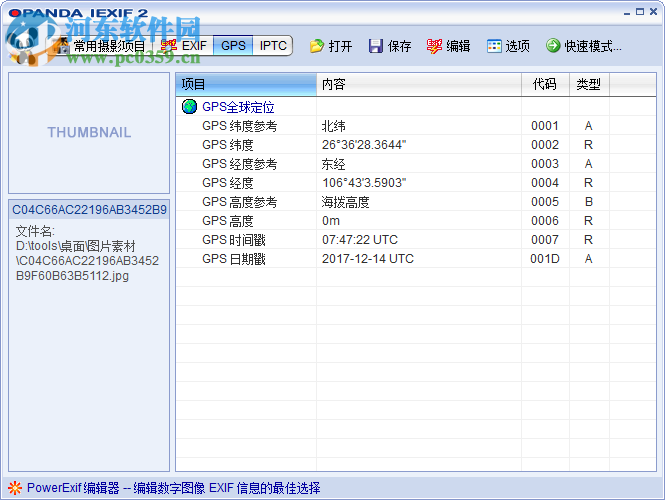Click the 北纬 content cell

coord(333,126)
